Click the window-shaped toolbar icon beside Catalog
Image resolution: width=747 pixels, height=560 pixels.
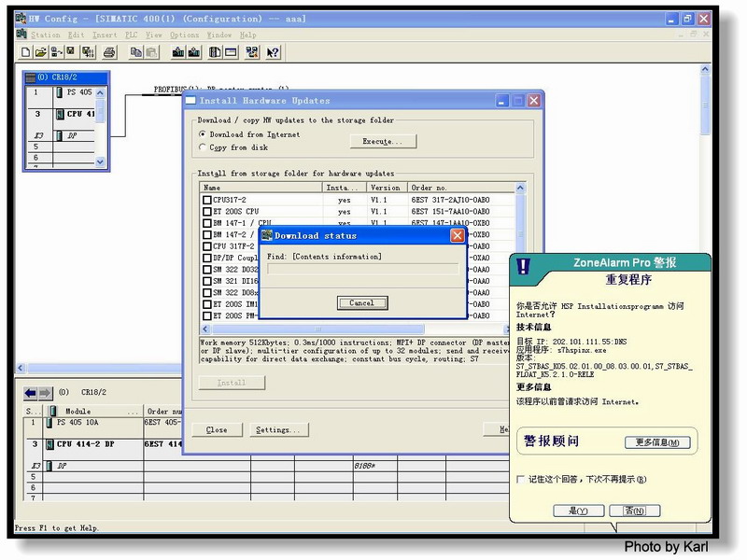coord(231,52)
